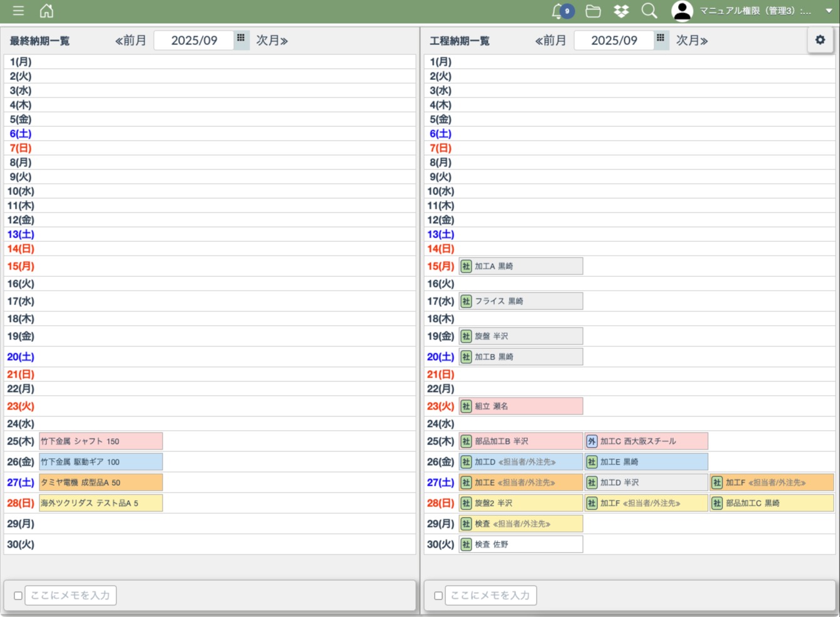Open the user profile avatar icon
Screen dimensions: 840x617
[682, 11]
